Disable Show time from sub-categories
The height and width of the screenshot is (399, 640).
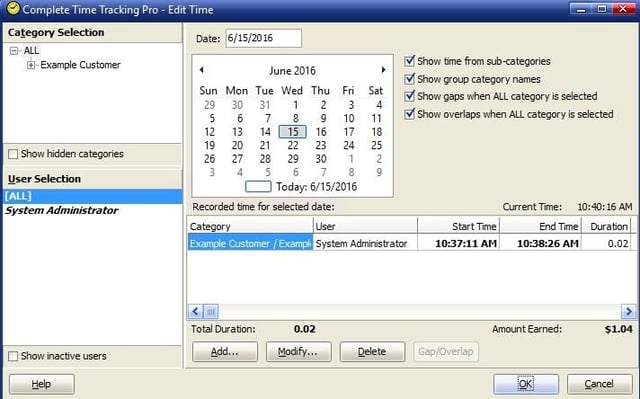pos(409,61)
